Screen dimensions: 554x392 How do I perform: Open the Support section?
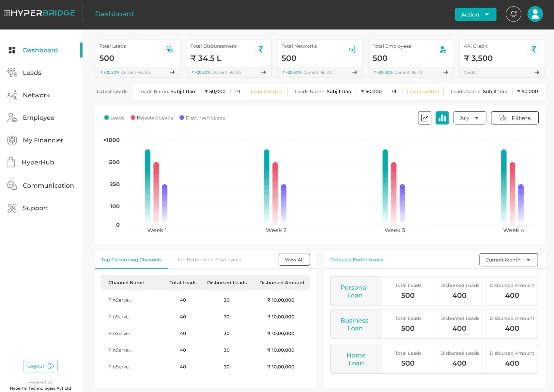click(36, 208)
